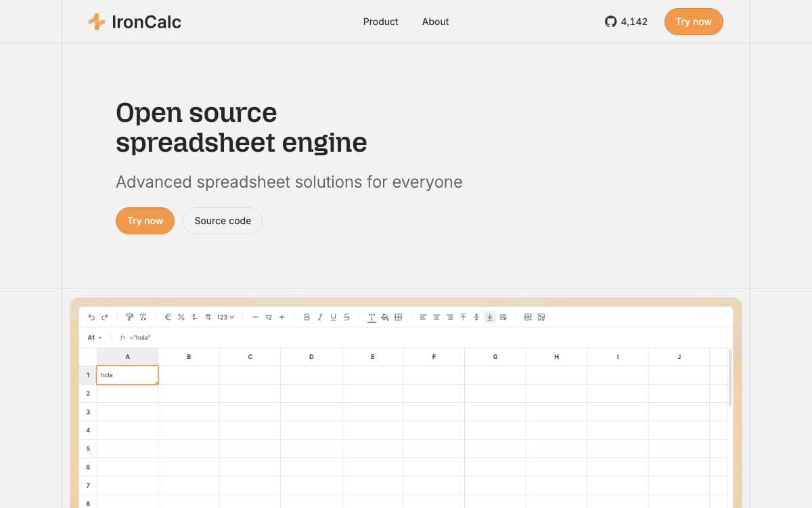Align text right
Viewport: 812px width, 508px height.
(x=450, y=317)
